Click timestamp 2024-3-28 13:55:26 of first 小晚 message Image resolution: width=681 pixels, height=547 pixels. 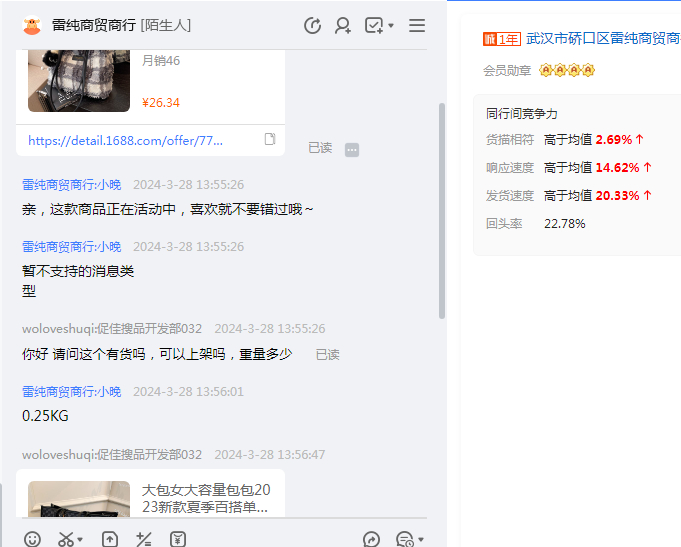pos(188,185)
